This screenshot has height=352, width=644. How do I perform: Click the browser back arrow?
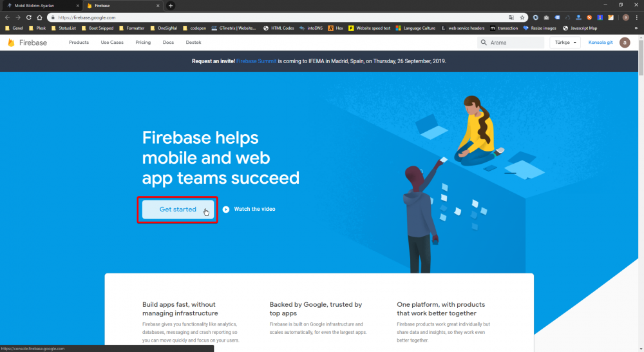[x=7, y=17]
